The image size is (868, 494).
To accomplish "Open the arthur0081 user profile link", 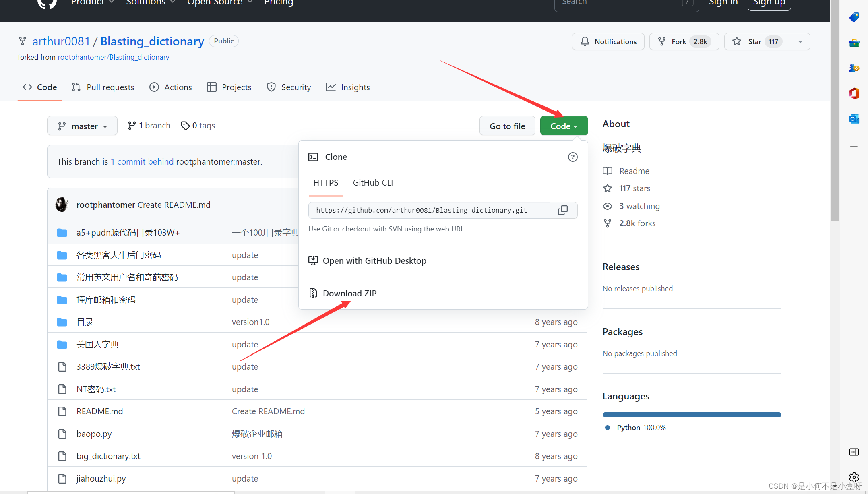I will coord(61,41).
